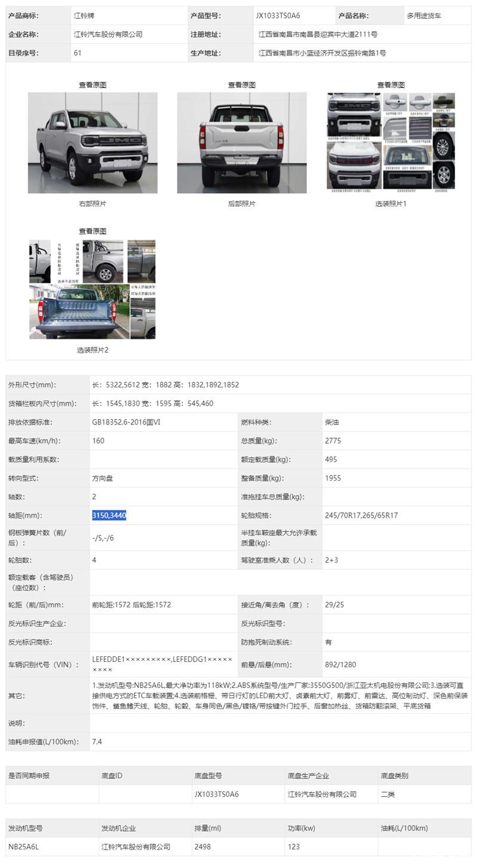Click catalog number value 61
478x868 pixels.
point(78,53)
